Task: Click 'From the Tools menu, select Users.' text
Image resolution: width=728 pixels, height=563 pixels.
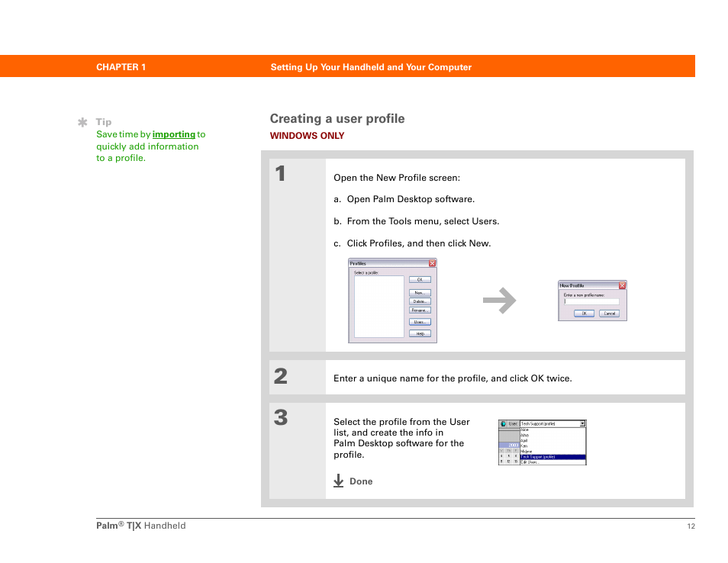Action: tap(423, 221)
